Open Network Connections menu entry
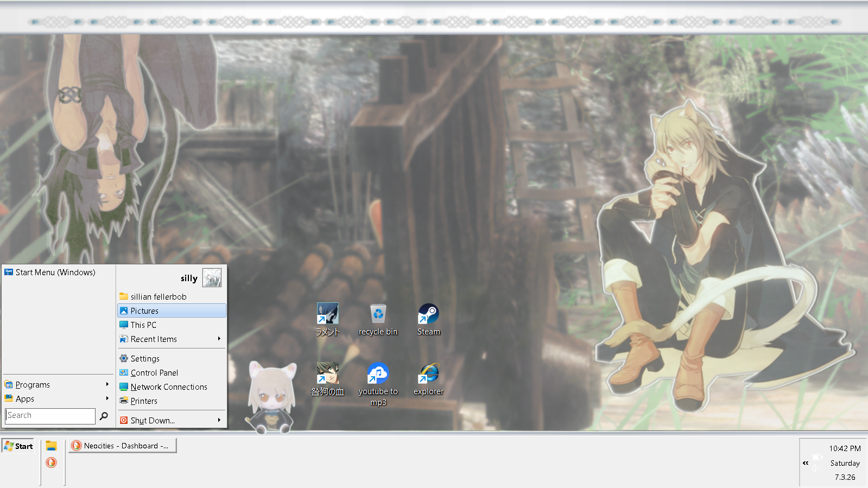 pos(169,386)
